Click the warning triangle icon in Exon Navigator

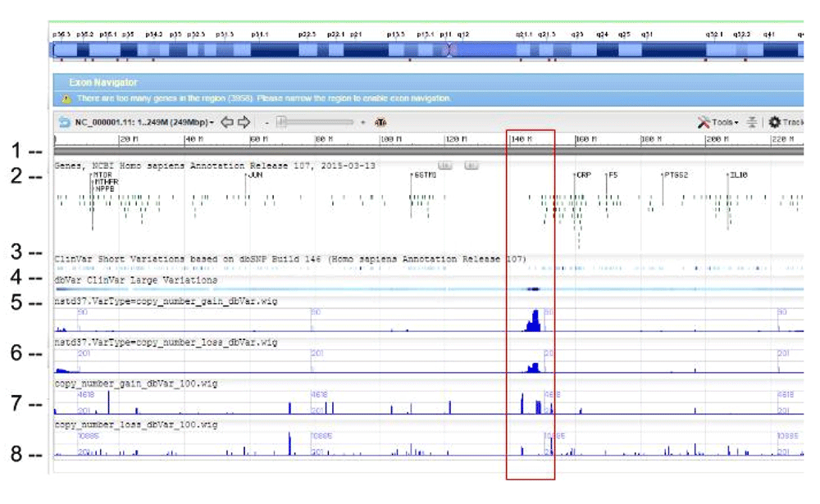point(66,99)
